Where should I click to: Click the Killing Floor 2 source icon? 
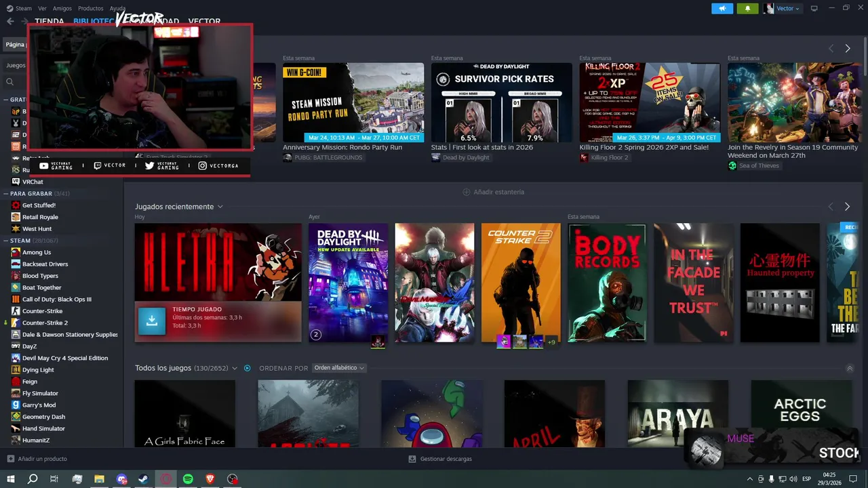(584, 157)
